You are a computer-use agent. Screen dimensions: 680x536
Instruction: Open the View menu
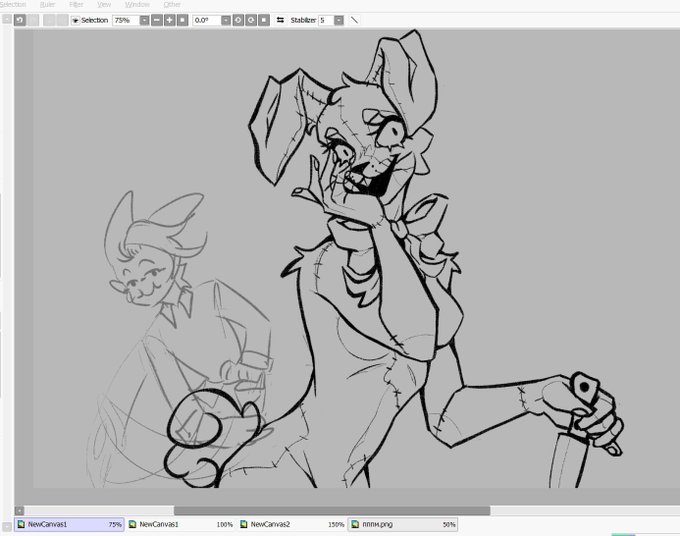tap(104, 4)
